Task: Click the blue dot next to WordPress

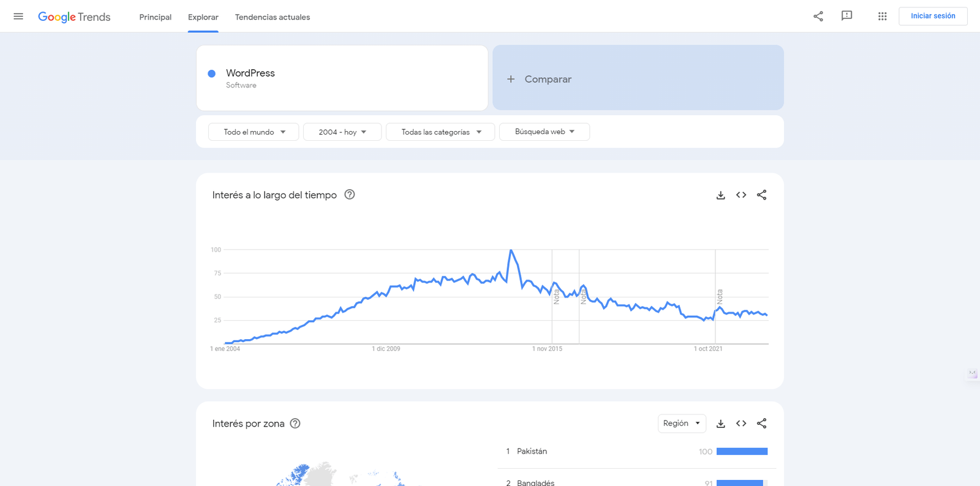Action: [211, 73]
